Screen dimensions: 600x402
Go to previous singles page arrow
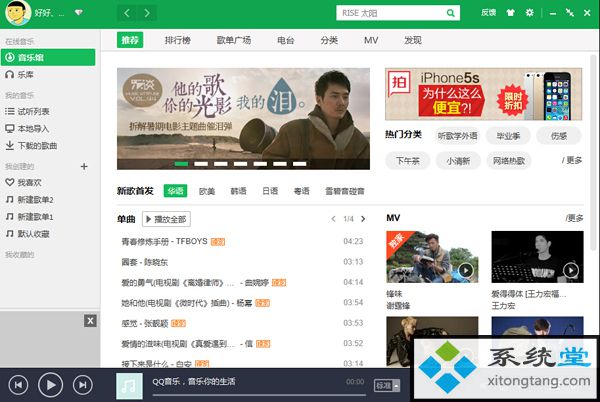[333, 219]
